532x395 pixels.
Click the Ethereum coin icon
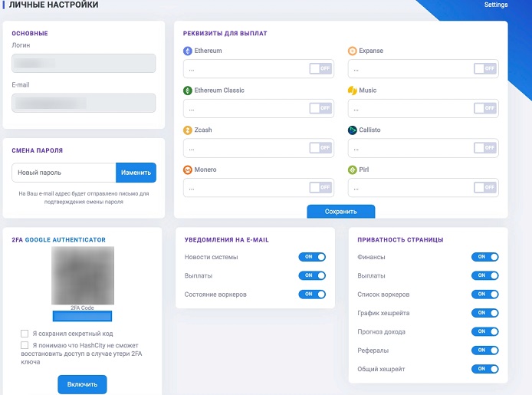pos(188,51)
